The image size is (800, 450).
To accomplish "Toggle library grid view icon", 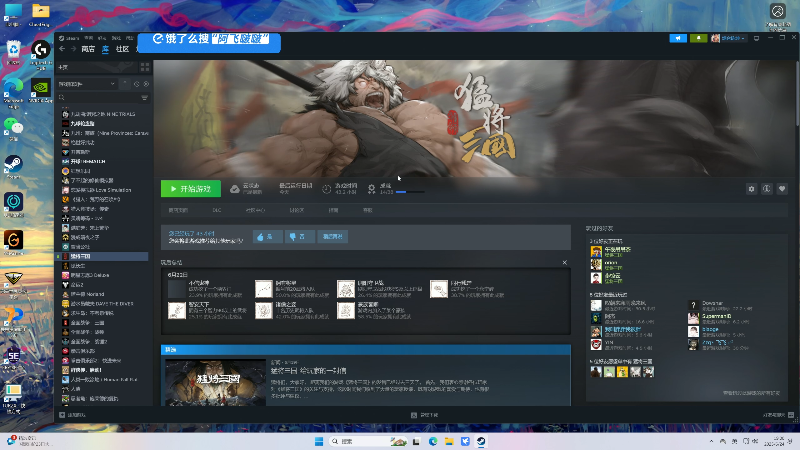I will pos(145,67).
